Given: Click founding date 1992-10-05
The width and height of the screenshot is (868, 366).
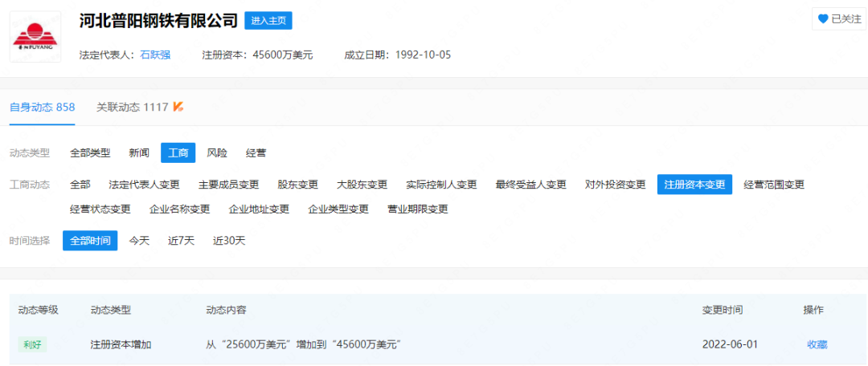Looking at the screenshot, I should (423, 55).
